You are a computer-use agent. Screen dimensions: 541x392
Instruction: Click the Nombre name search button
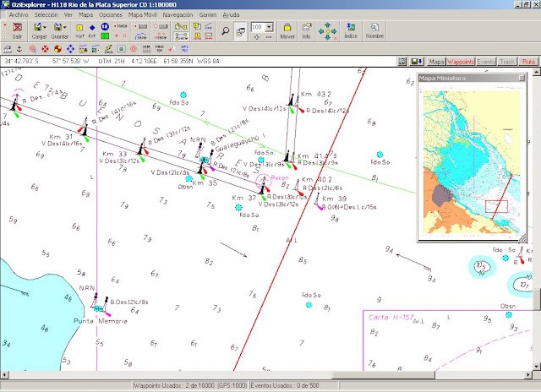pos(374,31)
